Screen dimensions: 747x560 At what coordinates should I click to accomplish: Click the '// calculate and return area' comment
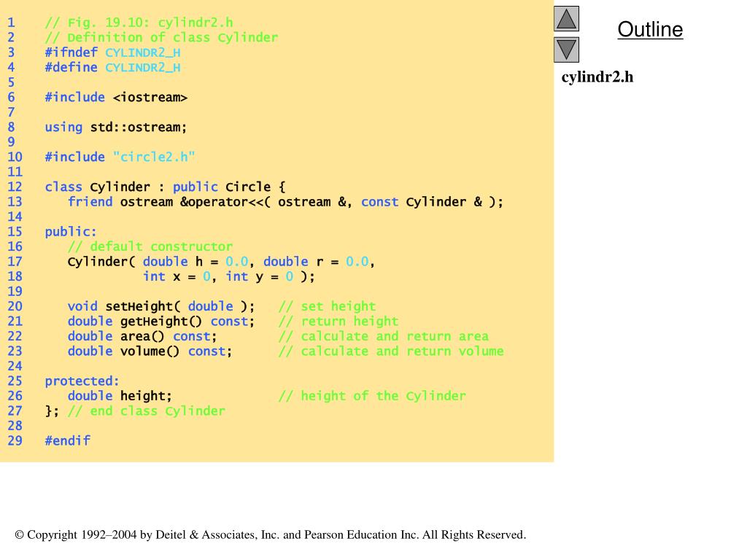[x=384, y=336]
